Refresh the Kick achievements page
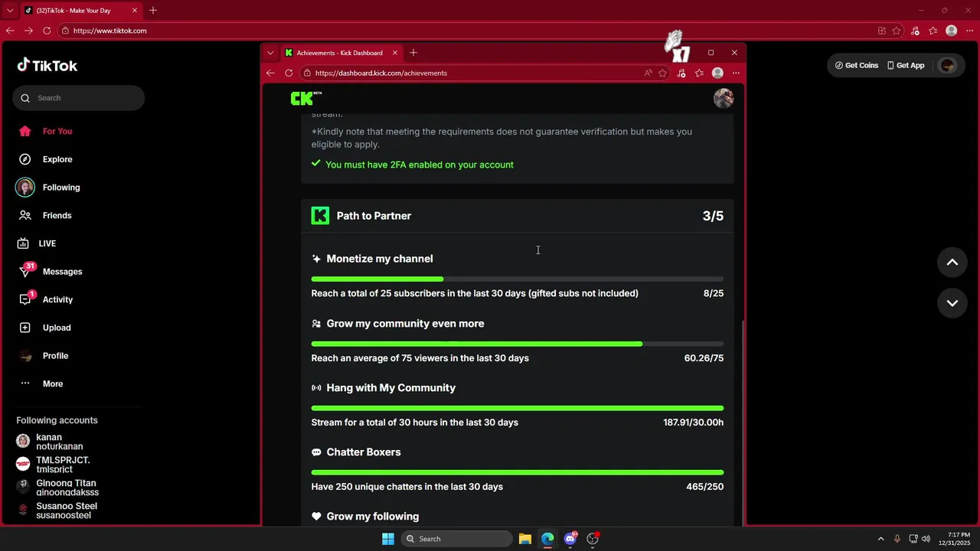 tap(289, 73)
